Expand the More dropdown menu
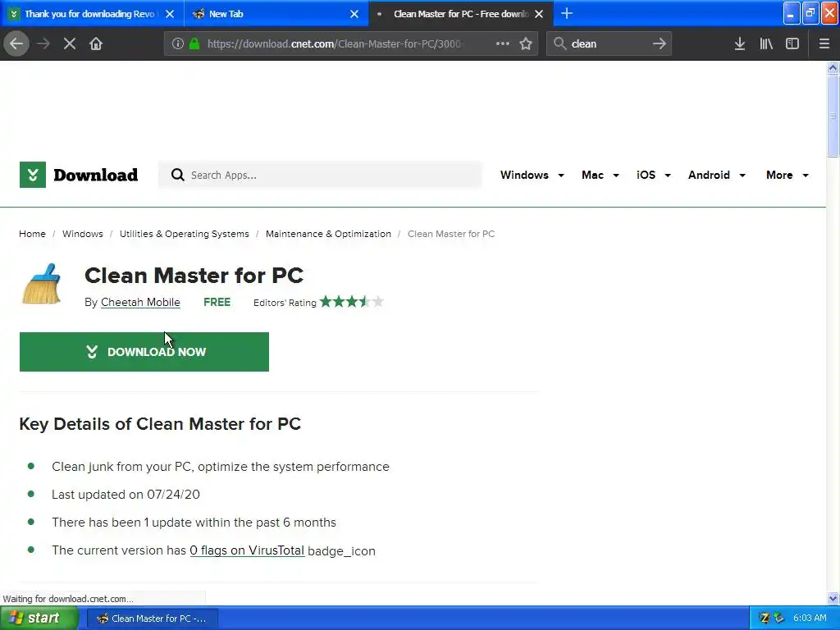This screenshot has height=630, width=840. point(787,176)
